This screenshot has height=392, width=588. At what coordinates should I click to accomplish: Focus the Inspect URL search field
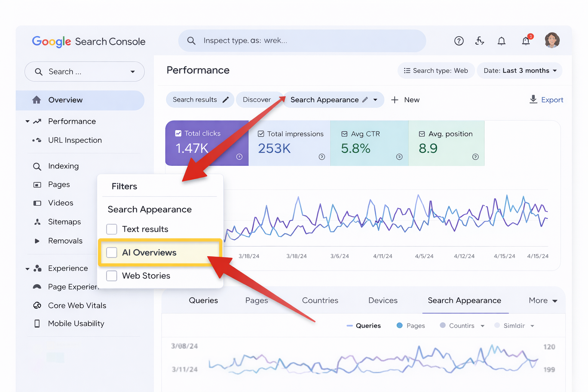(302, 41)
